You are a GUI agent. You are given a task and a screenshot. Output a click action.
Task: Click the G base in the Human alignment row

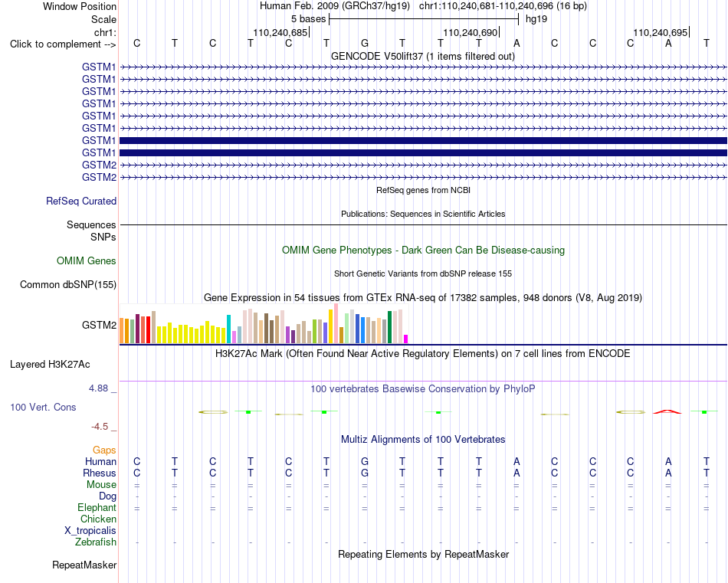click(365, 461)
